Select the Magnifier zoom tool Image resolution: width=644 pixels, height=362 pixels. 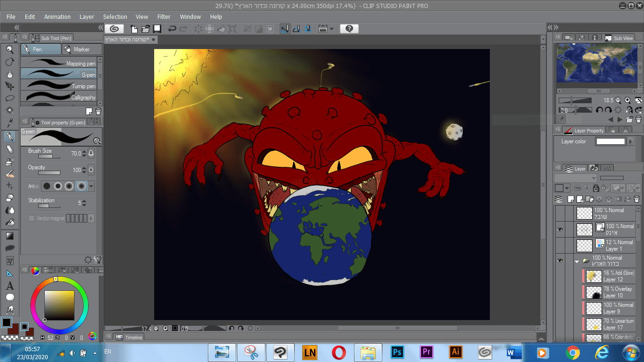point(9,49)
